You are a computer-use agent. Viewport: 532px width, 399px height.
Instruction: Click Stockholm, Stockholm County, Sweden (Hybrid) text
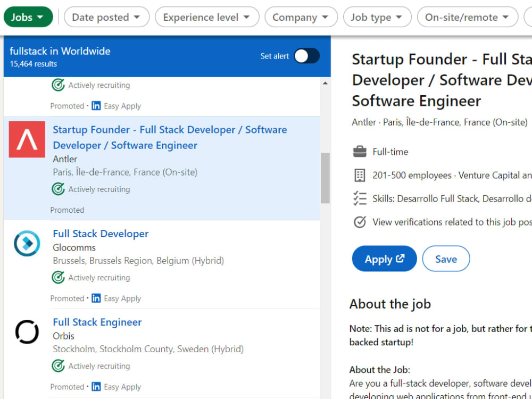pyautogui.click(x=148, y=349)
